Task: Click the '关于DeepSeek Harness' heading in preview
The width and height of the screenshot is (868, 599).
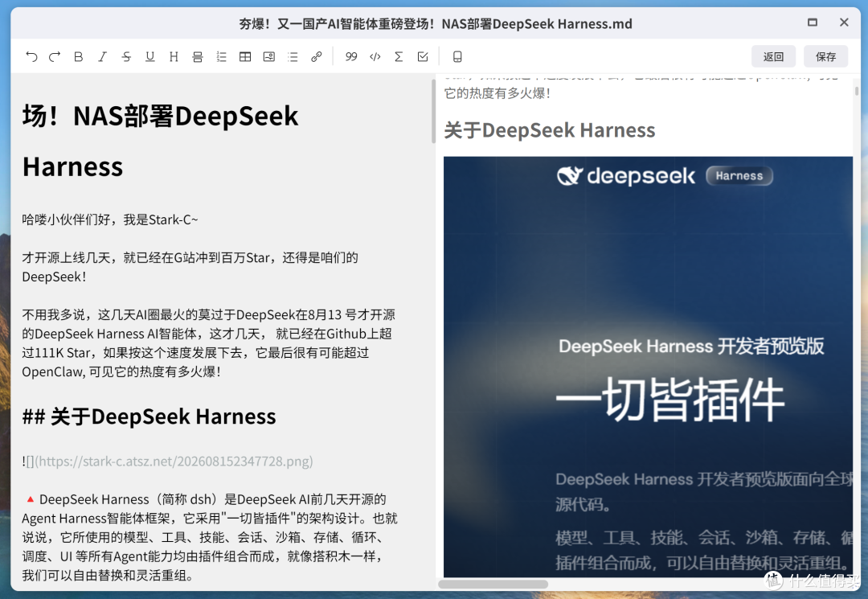Action: [549, 130]
